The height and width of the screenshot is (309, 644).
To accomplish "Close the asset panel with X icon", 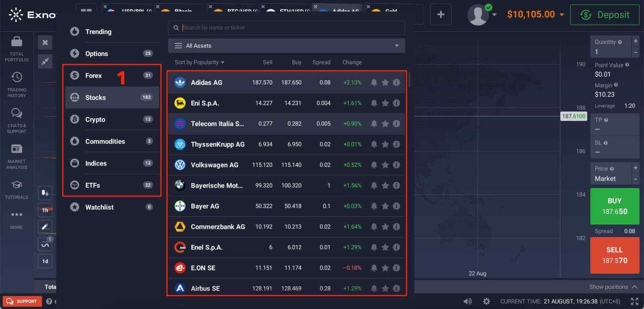I will tap(45, 42).
